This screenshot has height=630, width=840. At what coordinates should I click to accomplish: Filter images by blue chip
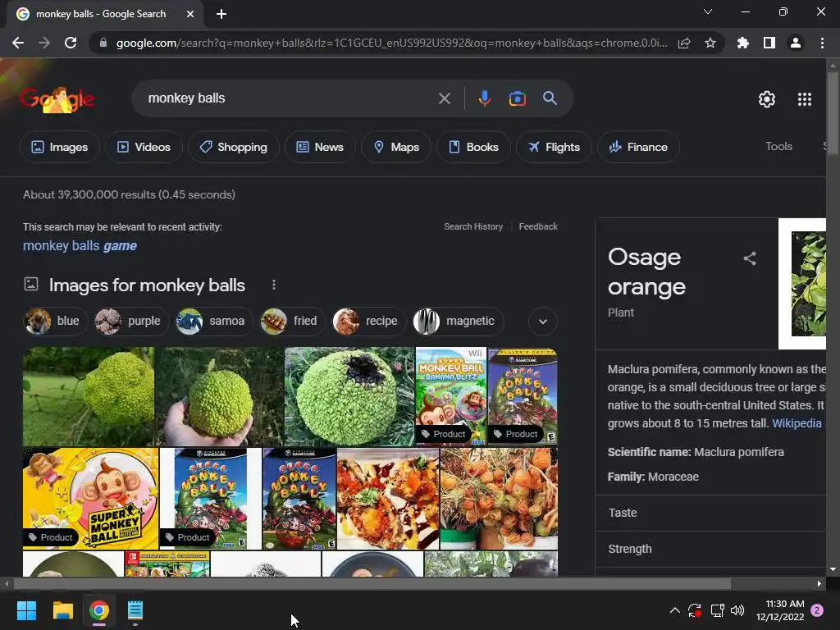coord(55,321)
